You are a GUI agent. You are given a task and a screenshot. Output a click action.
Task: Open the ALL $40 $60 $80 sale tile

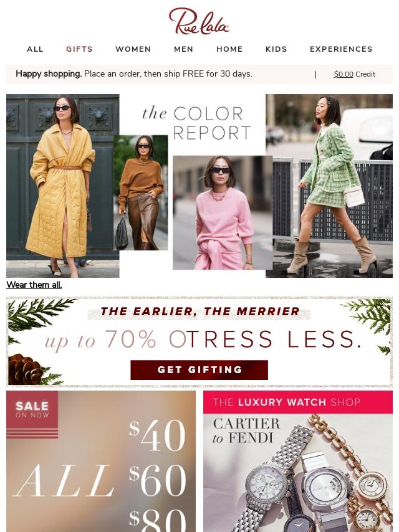[101, 462]
